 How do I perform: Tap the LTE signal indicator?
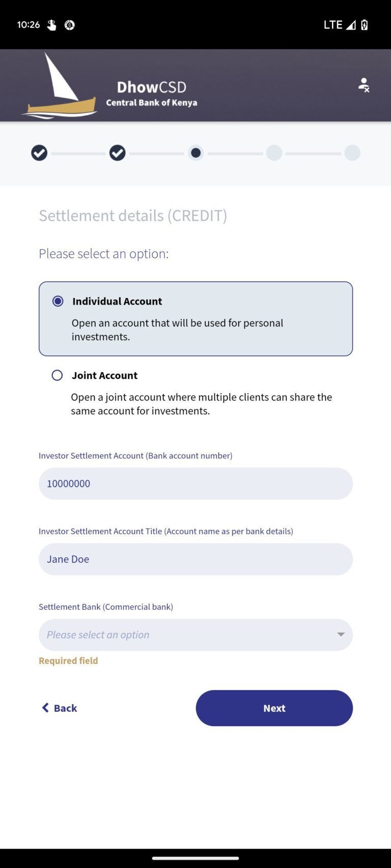click(333, 24)
